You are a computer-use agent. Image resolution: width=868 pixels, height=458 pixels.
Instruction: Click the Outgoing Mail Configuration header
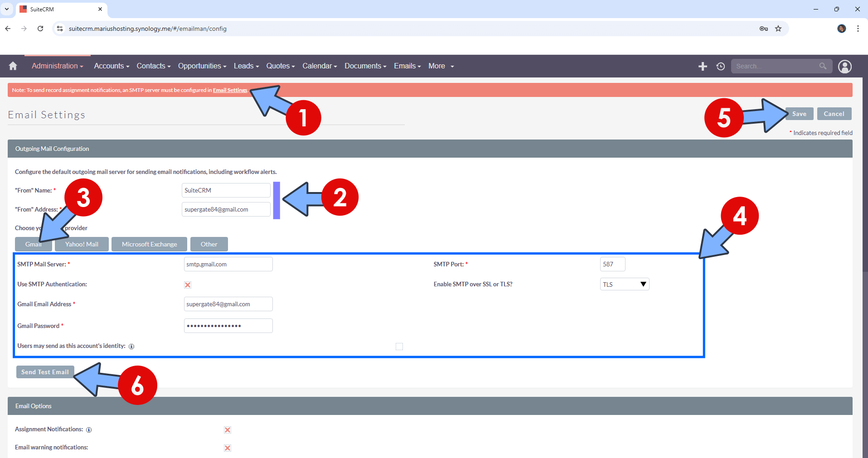tap(430, 149)
